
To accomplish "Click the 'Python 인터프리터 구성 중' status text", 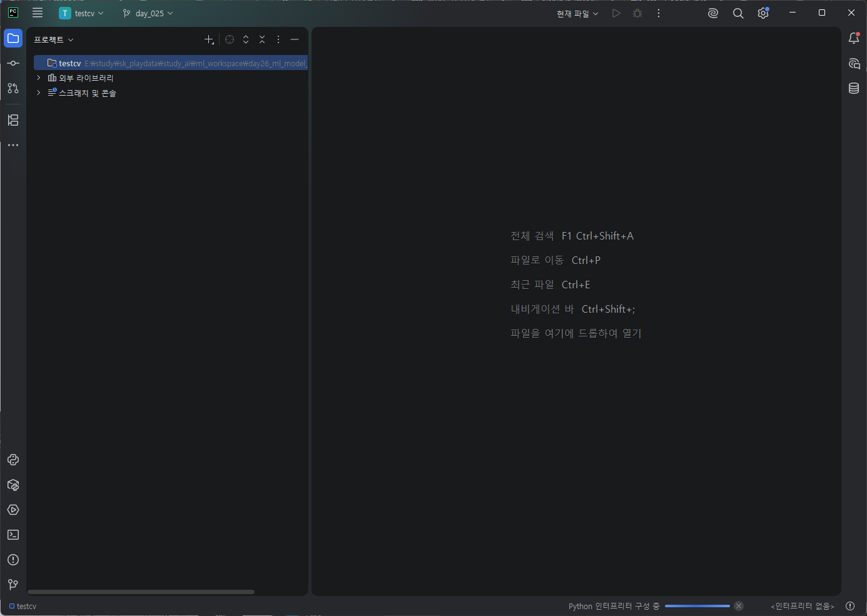I will [614, 606].
